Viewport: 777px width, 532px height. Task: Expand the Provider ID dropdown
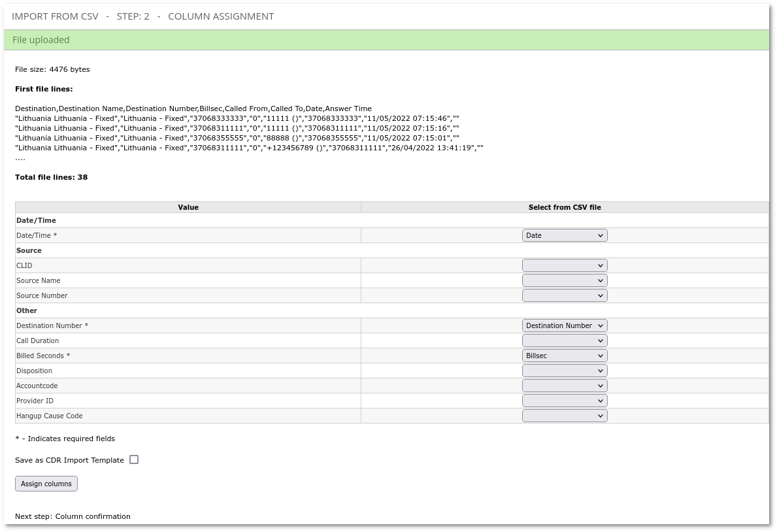(565, 401)
